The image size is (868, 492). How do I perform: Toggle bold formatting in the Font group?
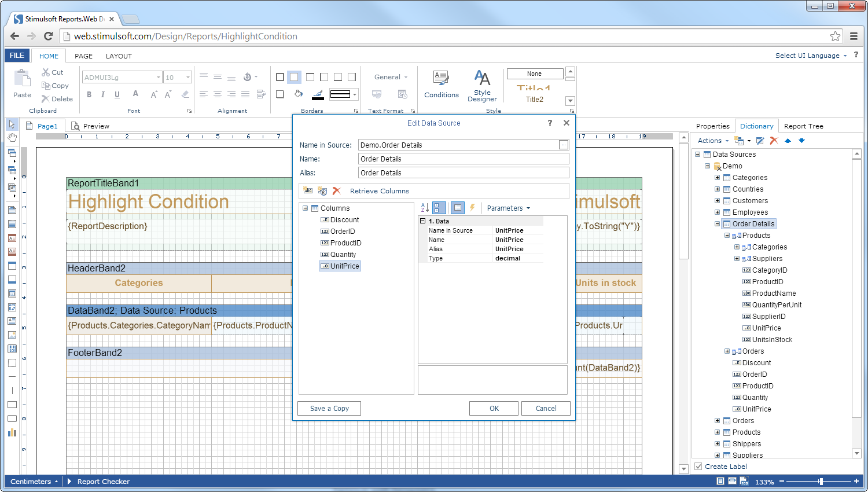[x=90, y=94]
